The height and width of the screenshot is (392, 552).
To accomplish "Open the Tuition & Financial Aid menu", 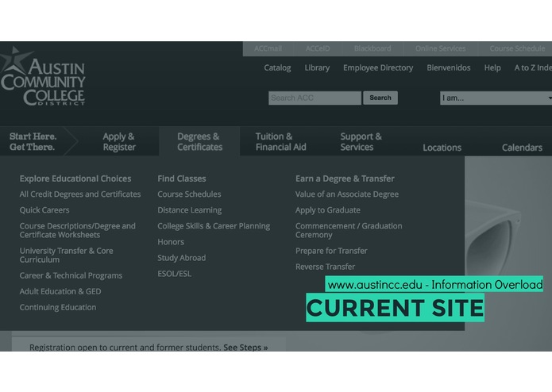I will tap(280, 142).
